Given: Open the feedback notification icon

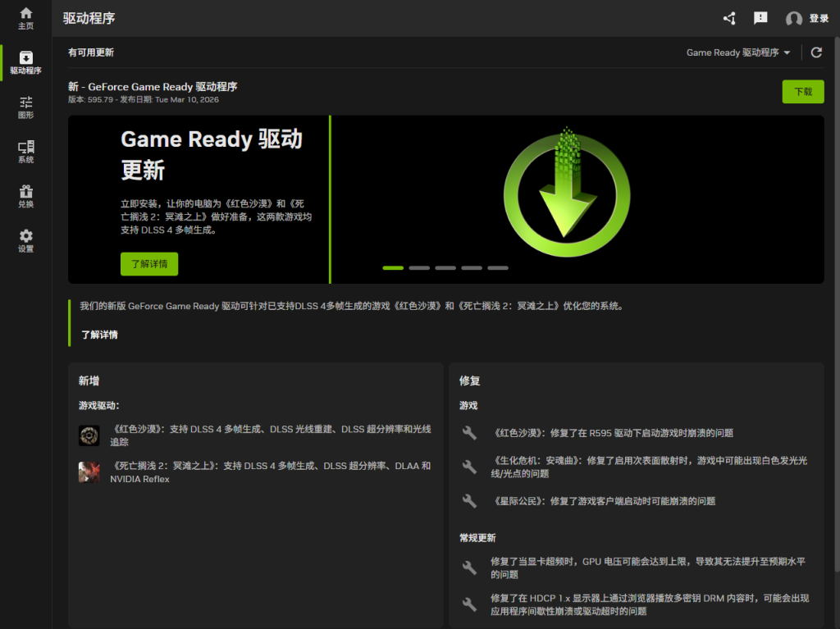Looking at the screenshot, I should coord(760,18).
